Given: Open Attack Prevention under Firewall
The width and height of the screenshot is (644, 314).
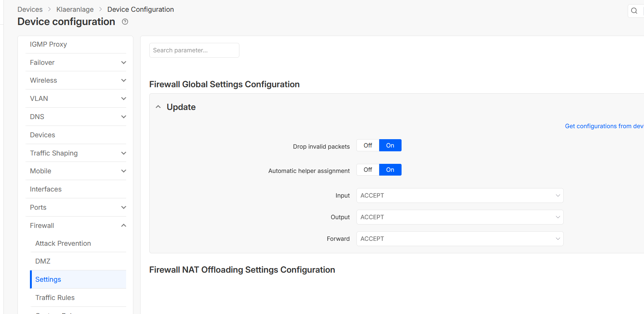Looking at the screenshot, I should [x=63, y=243].
